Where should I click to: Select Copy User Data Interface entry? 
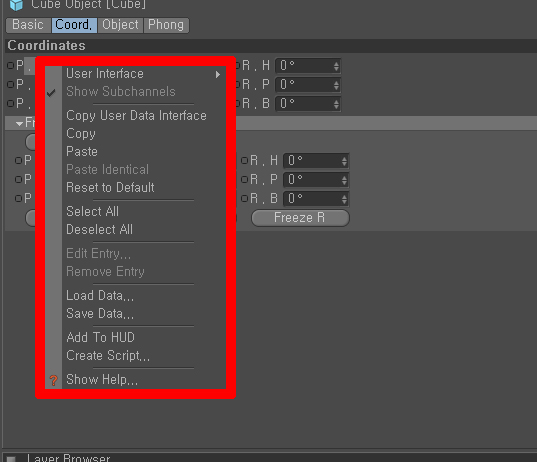pos(136,116)
